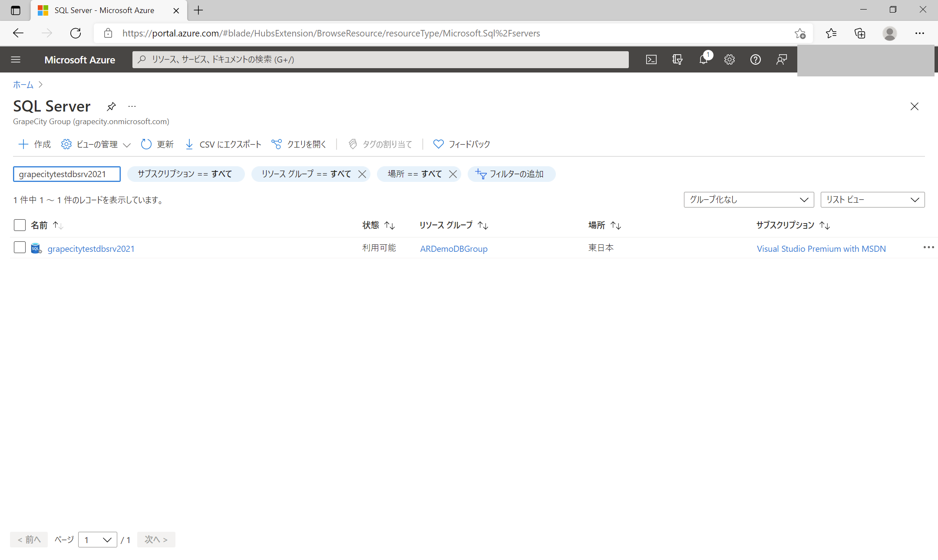Viewport: 938px width, 560px height.
Task: Click Microsoft Azure logo text
Action: click(x=80, y=60)
